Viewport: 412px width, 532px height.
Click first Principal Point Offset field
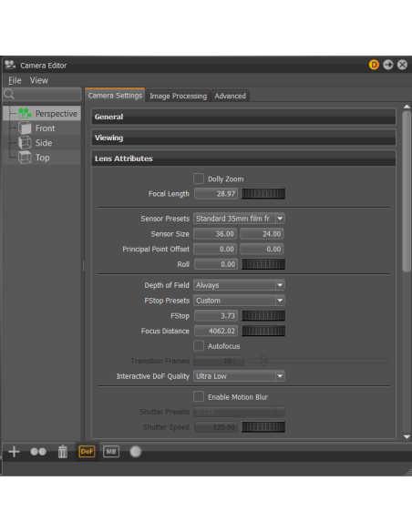pos(215,249)
